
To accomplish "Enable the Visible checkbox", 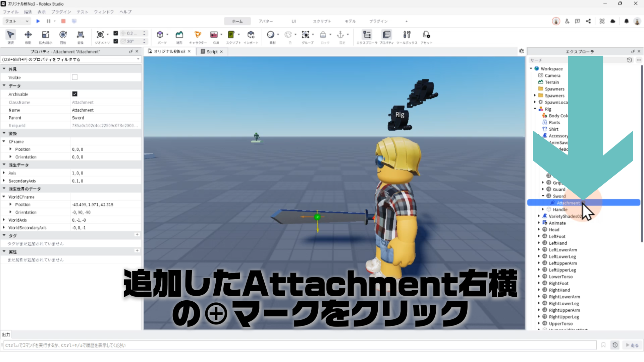I will pyautogui.click(x=75, y=77).
